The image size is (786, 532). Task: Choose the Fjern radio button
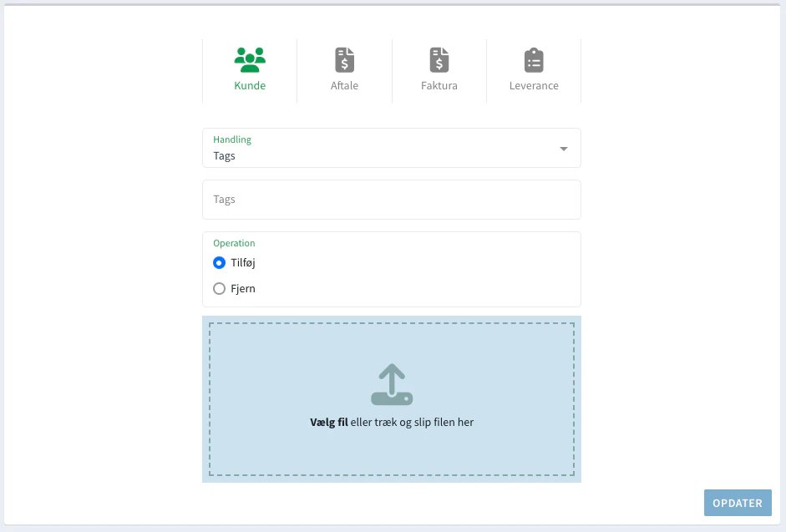(220, 288)
